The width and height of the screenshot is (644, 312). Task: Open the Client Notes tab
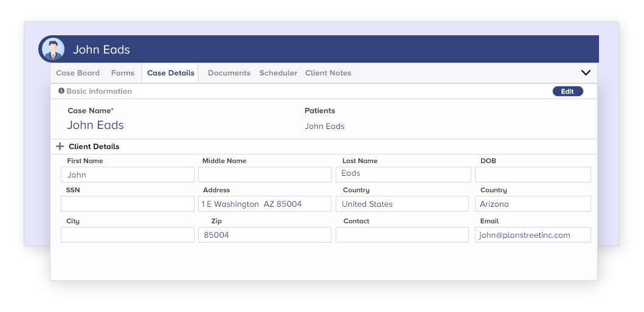328,73
